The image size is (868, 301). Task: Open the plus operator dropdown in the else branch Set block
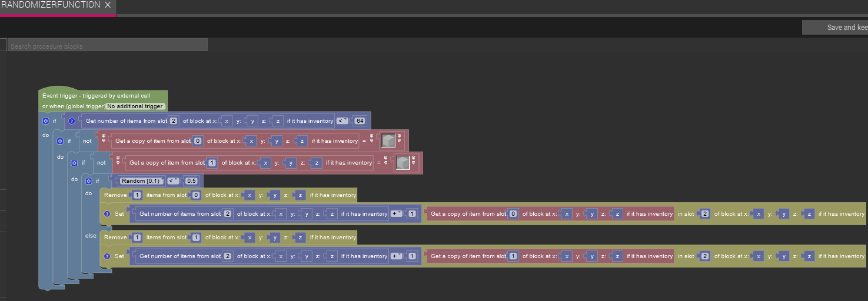click(397, 256)
